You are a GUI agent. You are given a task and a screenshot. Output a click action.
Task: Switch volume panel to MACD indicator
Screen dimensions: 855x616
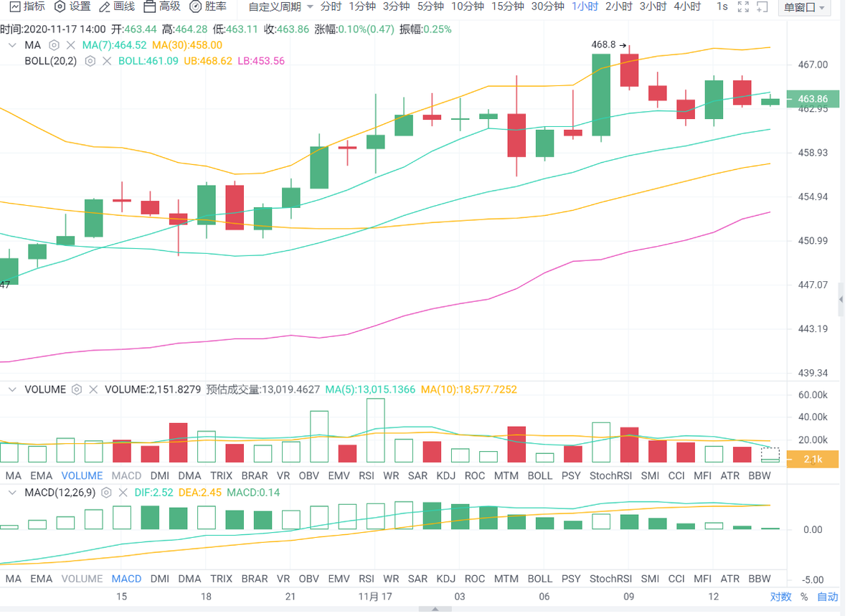tap(126, 475)
